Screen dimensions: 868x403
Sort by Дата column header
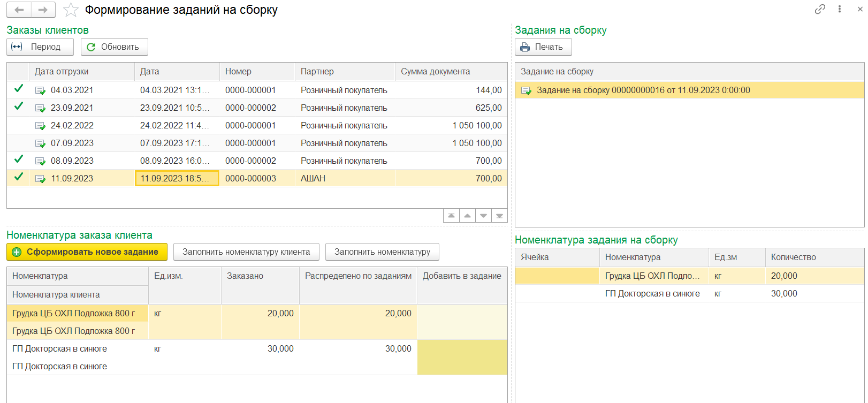point(177,72)
